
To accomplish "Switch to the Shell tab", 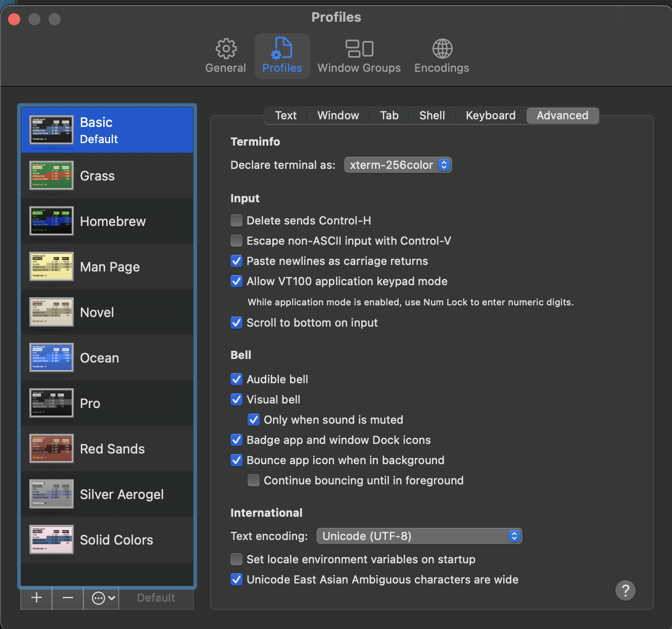I will click(432, 115).
